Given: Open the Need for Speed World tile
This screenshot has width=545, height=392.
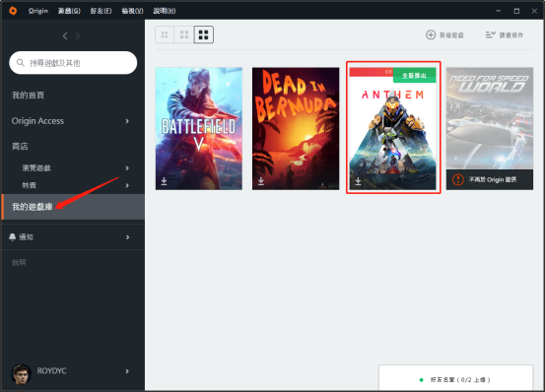Looking at the screenshot, I should click(490, 128).
